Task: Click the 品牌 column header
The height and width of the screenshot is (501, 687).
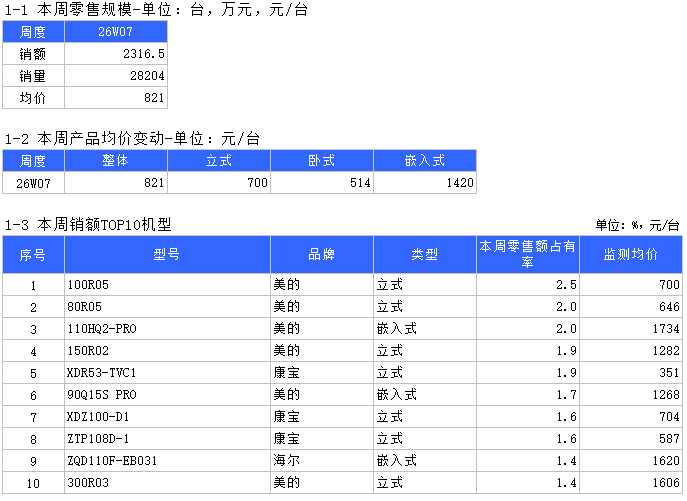Action: [322, 255]
